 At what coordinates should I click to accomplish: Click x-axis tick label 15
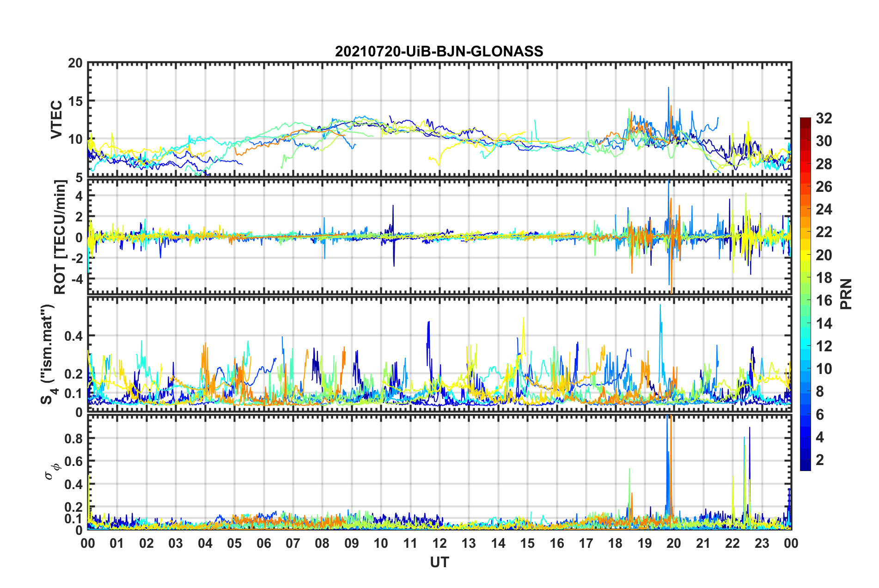tap(527, 543)
